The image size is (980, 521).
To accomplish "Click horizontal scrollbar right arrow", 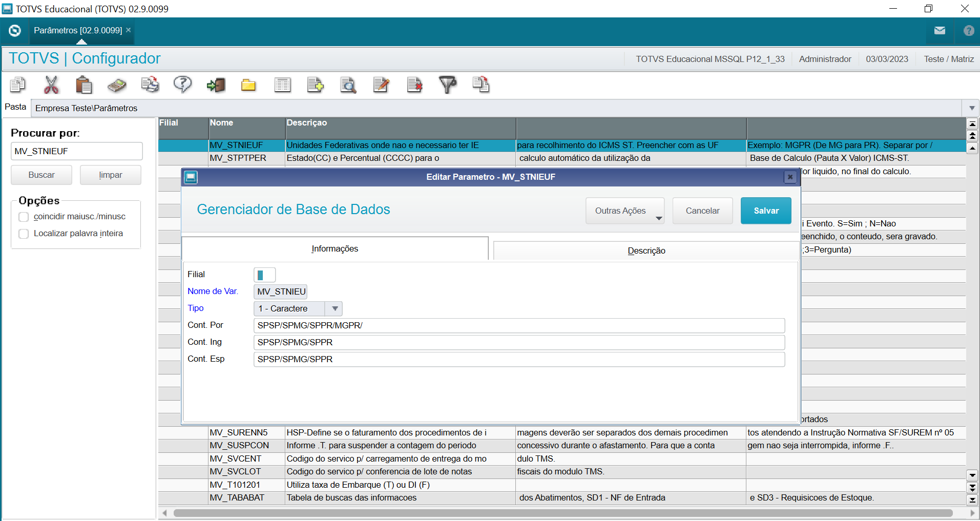I will tap(972, 513).
